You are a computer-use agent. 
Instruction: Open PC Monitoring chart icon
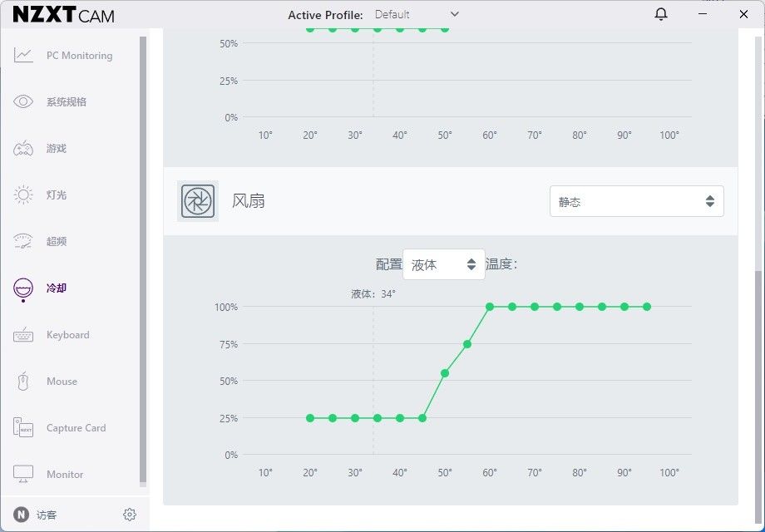[23, 56]
